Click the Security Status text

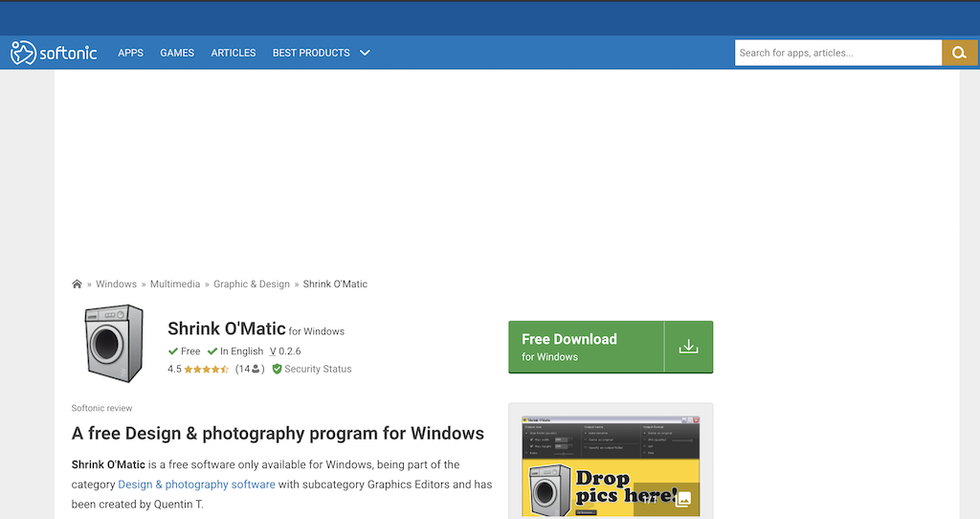pyautogui.click(x=318, y=369)
